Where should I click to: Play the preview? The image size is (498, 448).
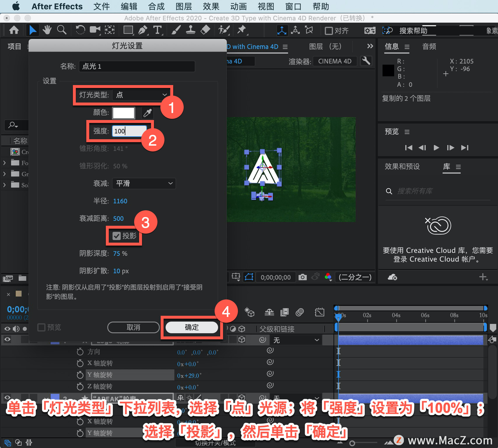pos(436,148)
